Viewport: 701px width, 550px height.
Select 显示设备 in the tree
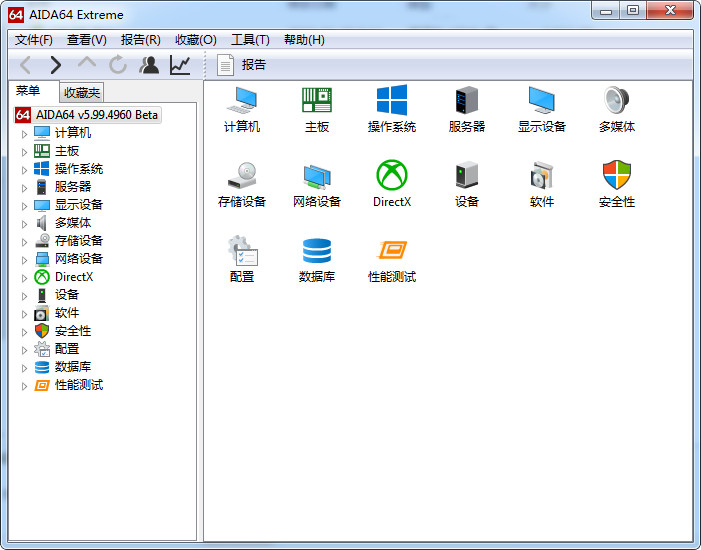[79, 204]
